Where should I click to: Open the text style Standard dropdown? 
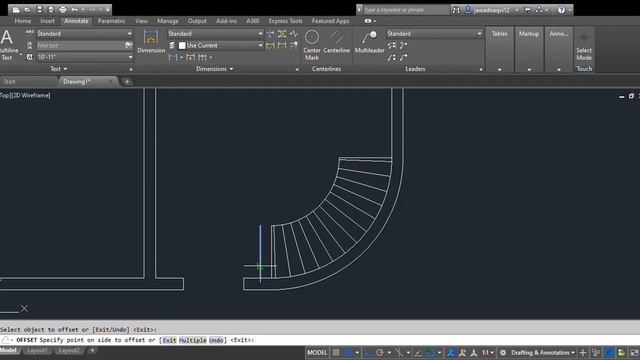click(84, 33)
